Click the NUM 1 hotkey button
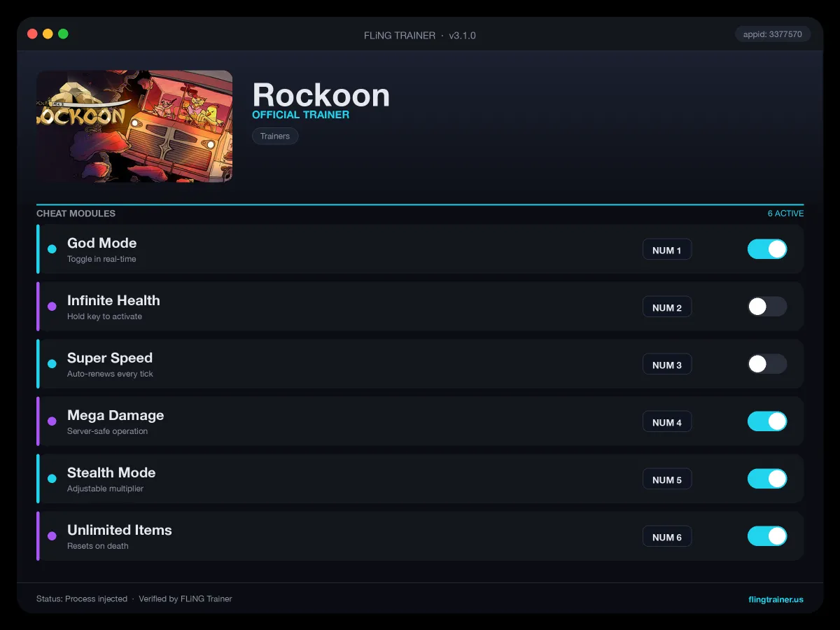Viewport: 840px width, 630px height. point(667,250)
